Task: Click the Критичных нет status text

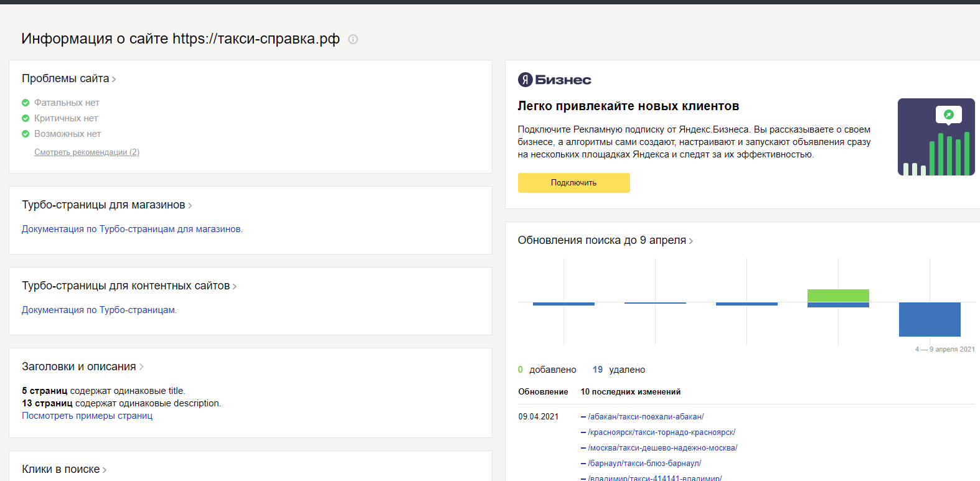Action: click(66, 118)
